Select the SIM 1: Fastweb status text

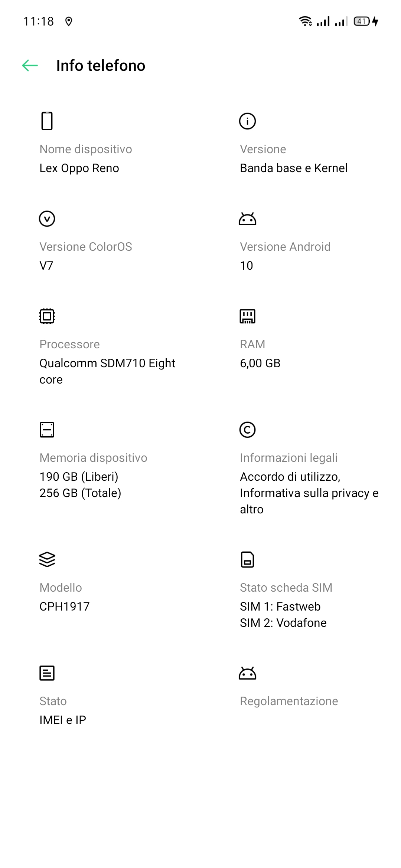[280, 606]
